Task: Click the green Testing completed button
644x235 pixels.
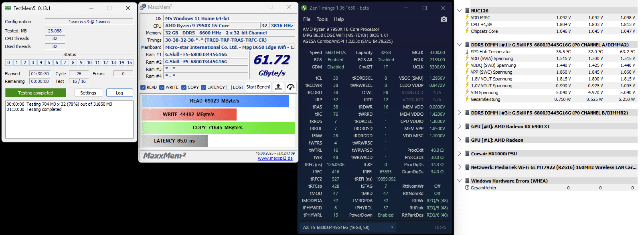Action: (x=36, y=93)
